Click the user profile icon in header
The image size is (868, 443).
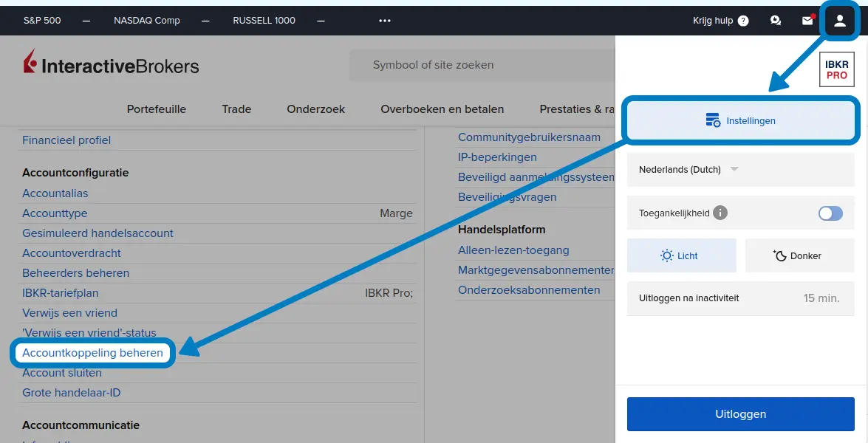(x=839, y=21)
